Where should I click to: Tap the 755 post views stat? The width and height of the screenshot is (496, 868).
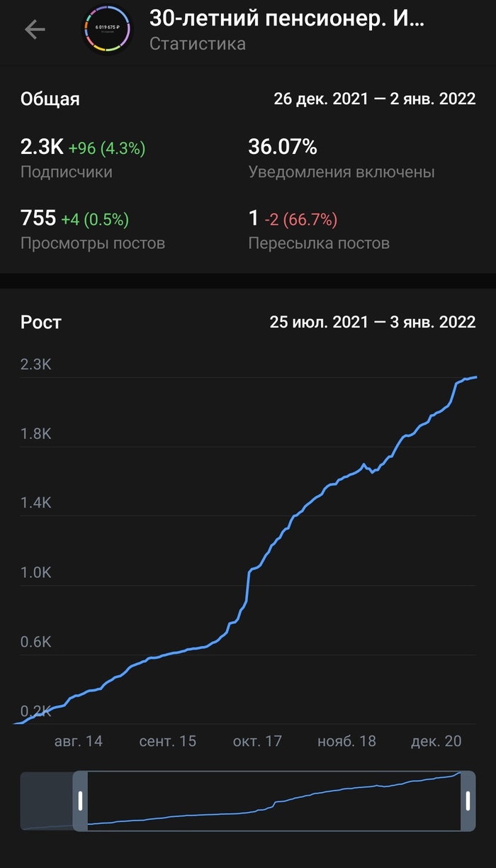(x=38, y=218)
